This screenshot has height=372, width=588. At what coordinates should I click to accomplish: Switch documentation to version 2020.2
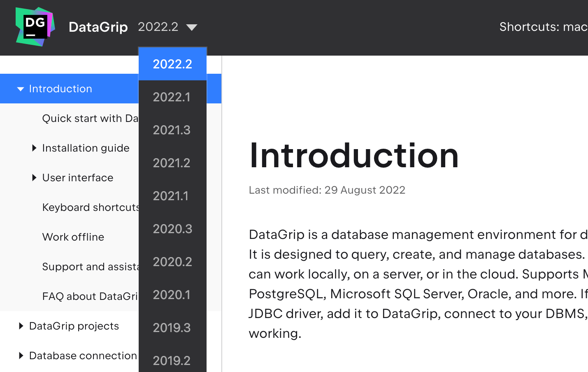[x=172, y=262]
